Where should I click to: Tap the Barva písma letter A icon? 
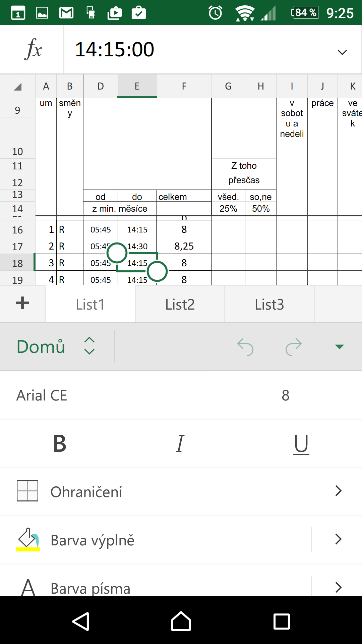point(28,587)
